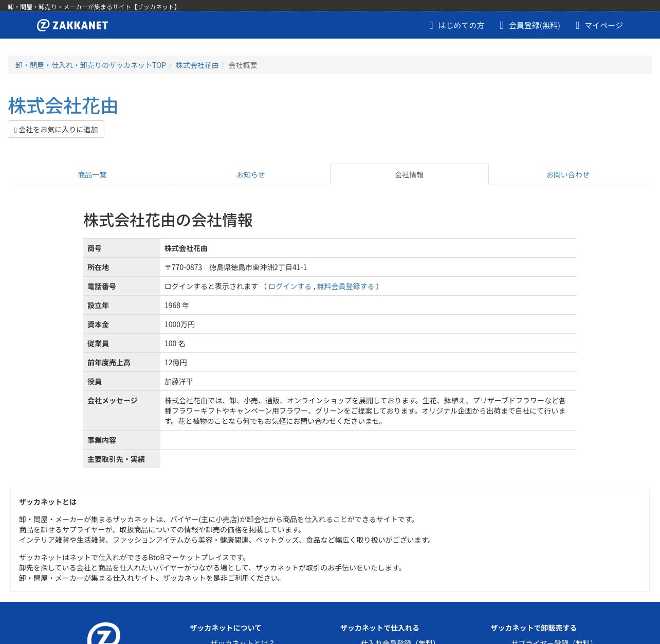Screen dimensions: 660x644
Task: Select the 会社情報 tab
Action: (409, 175)
